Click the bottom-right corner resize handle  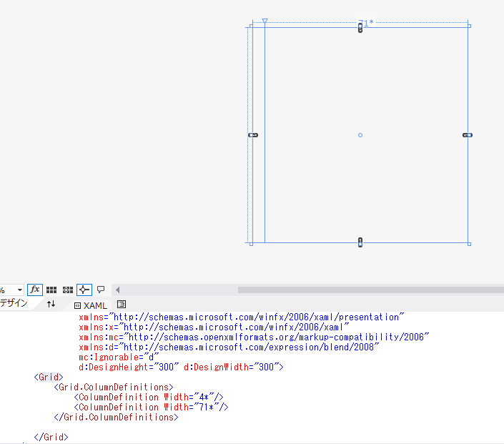469,245
